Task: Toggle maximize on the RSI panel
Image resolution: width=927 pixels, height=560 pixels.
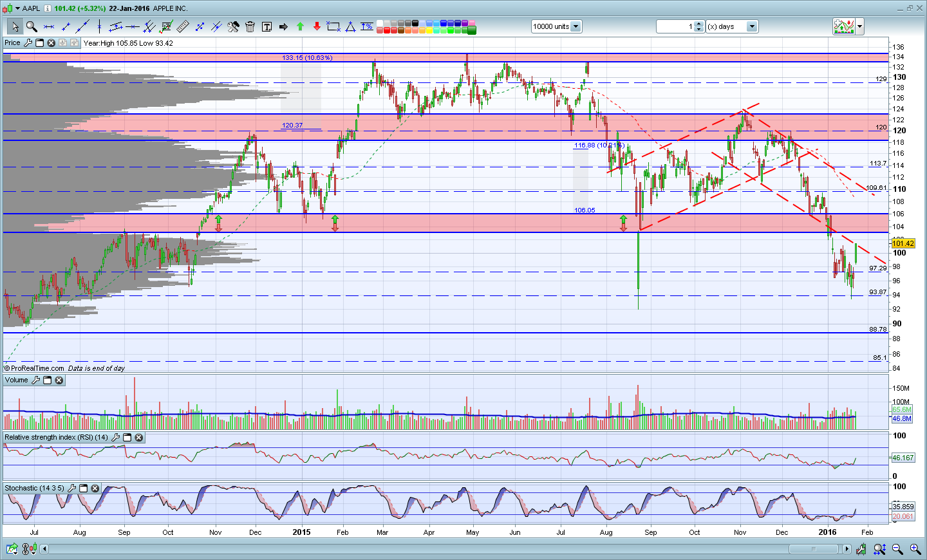Action: tap(127, 438)
